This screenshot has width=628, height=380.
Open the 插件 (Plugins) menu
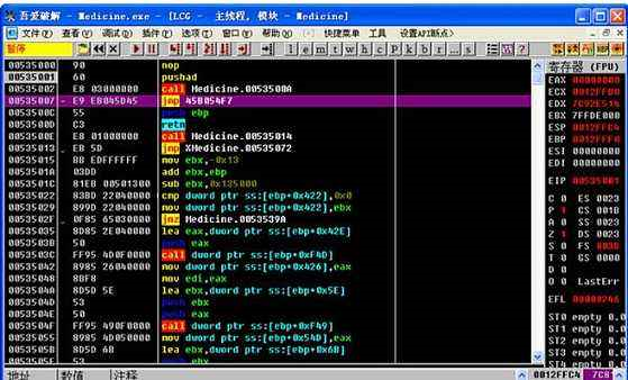[x=157, y=33]
